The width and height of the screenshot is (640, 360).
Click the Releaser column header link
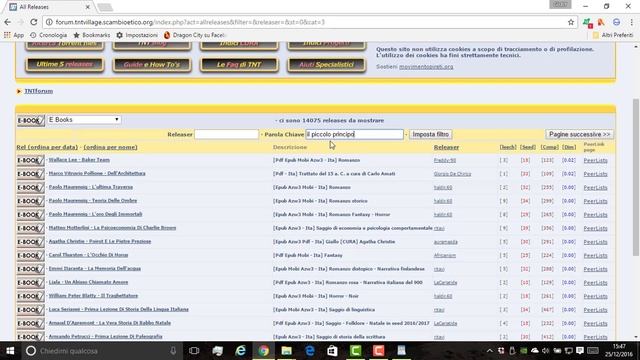tap(446, 147)
